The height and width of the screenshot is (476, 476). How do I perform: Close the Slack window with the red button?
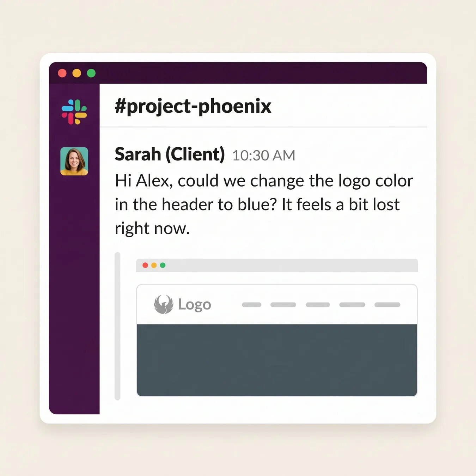(62, 73)
